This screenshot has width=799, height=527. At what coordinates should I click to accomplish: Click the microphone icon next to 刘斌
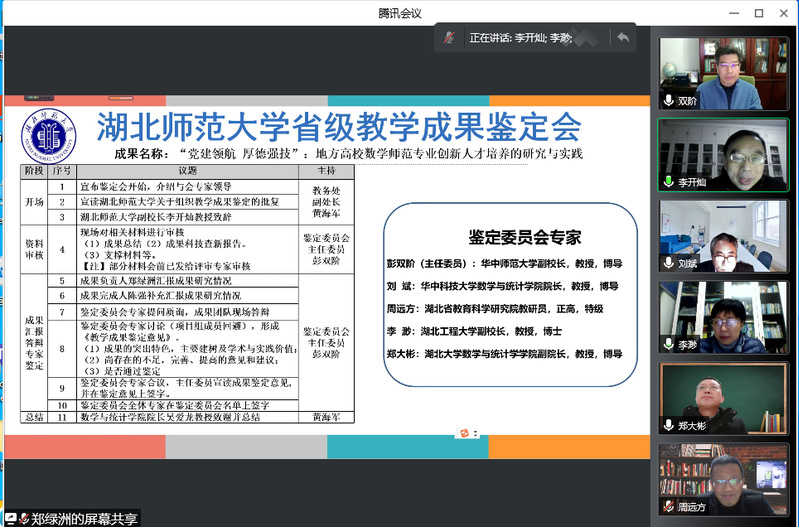(x=669, y=264)
